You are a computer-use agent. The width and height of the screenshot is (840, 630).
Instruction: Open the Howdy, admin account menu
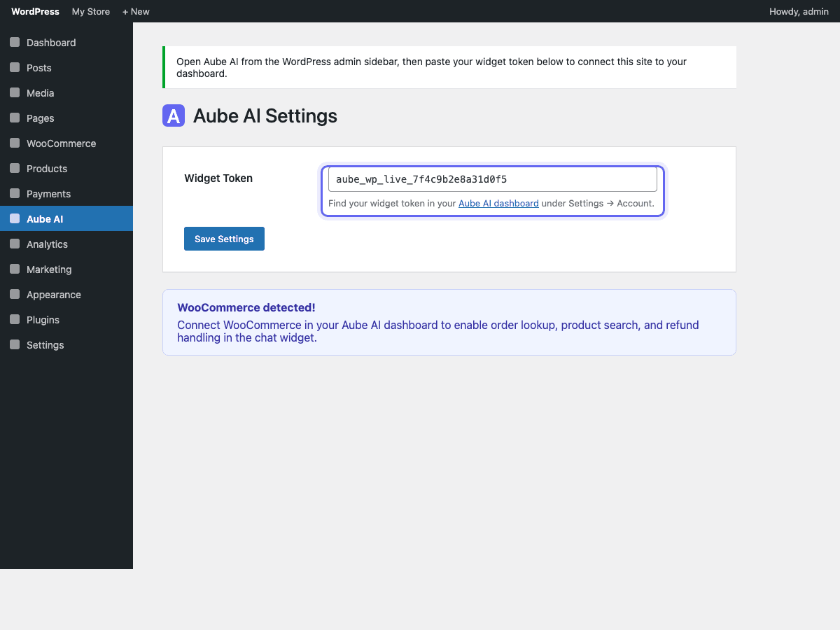799,11
